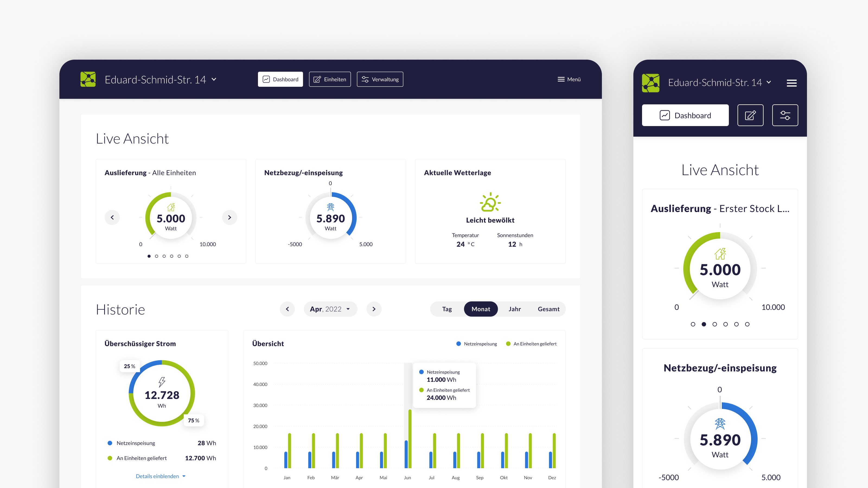868x488 pixels.
Task: Expand the Details einblenden section
Action: [161, 476]
